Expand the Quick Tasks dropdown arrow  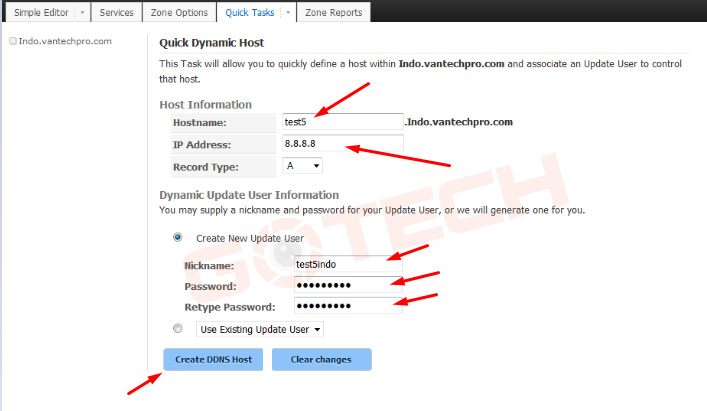click(288, 12)
